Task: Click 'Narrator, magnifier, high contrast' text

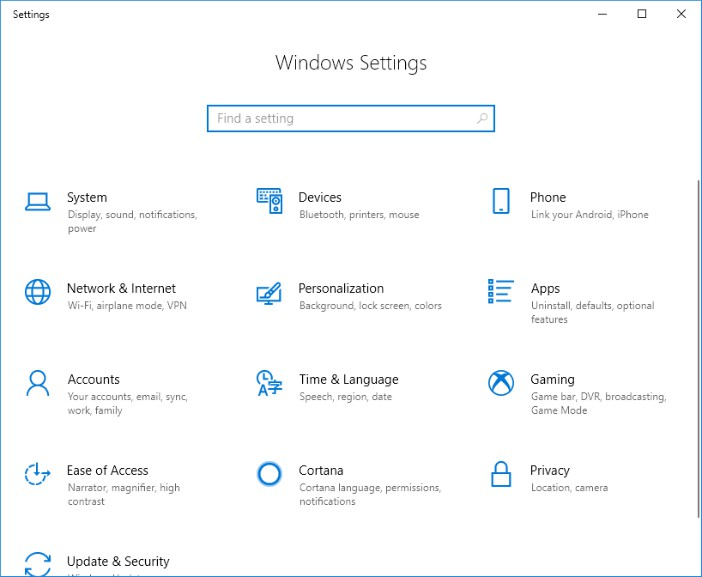Action: tap(124, 494)
